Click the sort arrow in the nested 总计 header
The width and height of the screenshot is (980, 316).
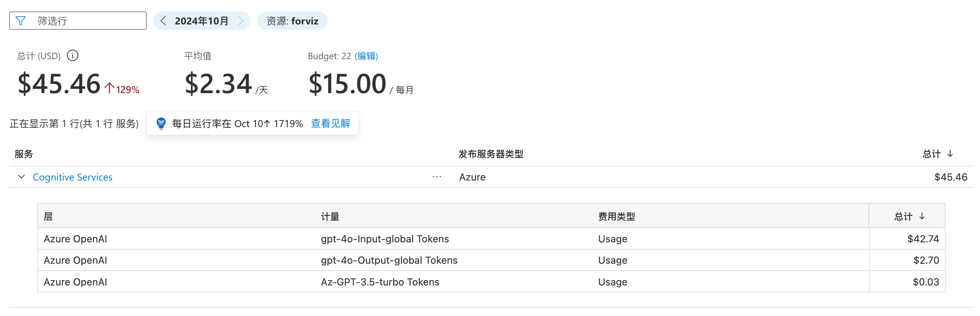922,216
